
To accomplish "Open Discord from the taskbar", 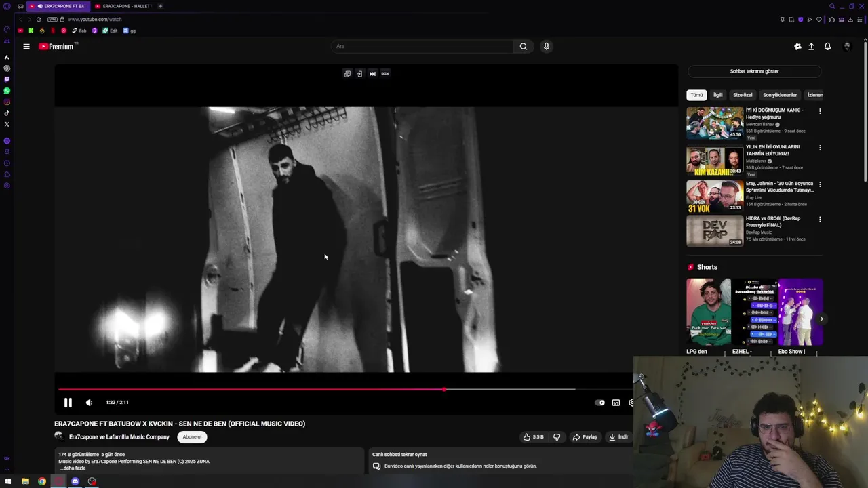I will 75,481.
